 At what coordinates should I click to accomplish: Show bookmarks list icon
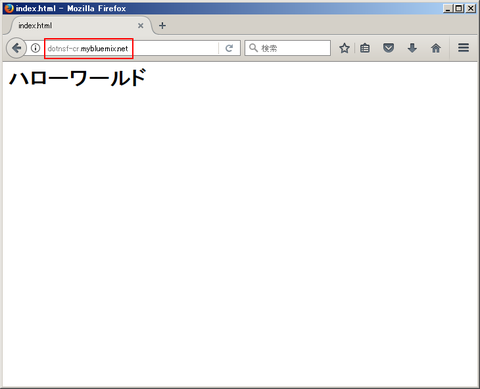(365, 48)
